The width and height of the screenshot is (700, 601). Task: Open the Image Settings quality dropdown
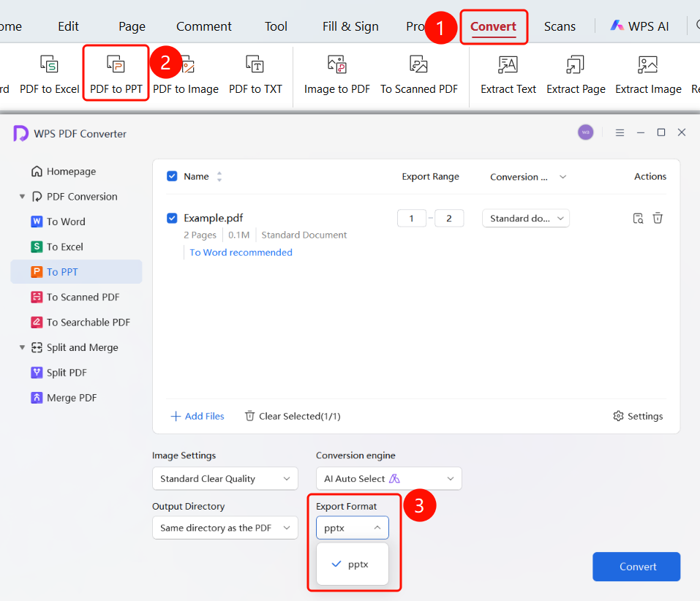tap(225, 479)
